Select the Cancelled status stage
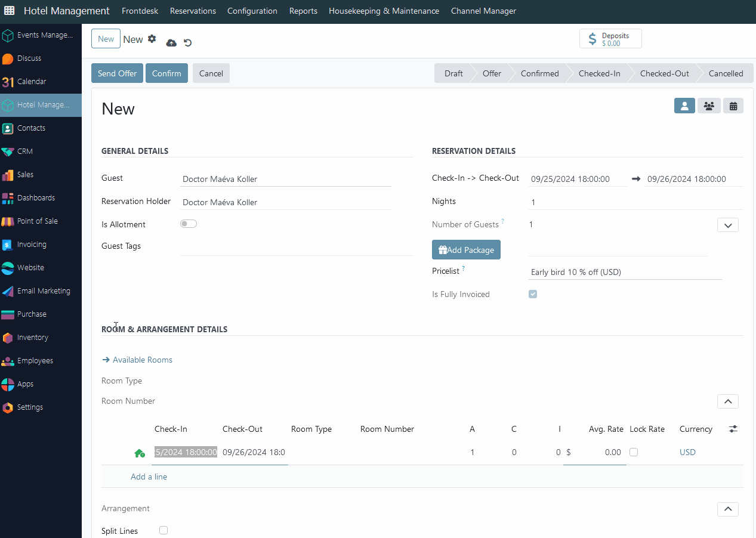This screenshot has height=538, width=756. point(726,73)
